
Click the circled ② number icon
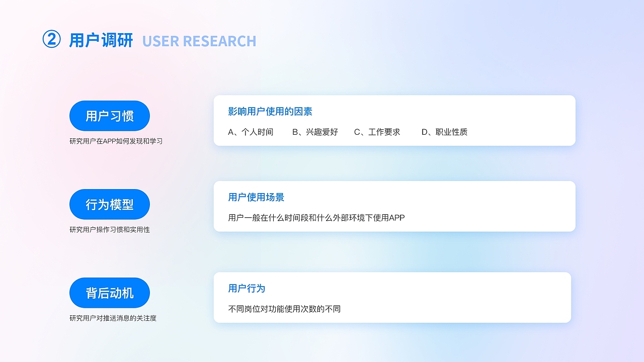click(52, 38)
